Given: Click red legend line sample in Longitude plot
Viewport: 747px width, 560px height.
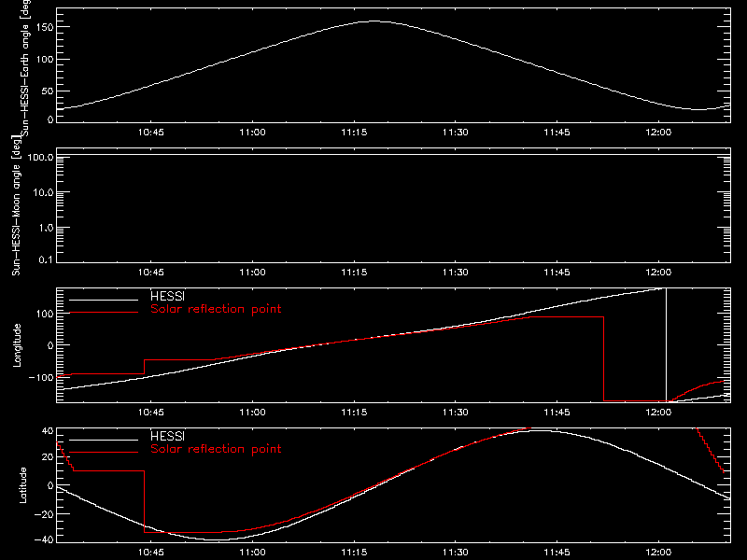Looking at the screenshot, I should (104, 313).
